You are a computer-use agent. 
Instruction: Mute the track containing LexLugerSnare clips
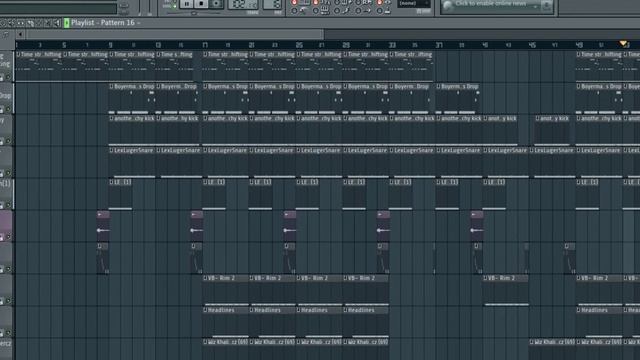(8, 173)
